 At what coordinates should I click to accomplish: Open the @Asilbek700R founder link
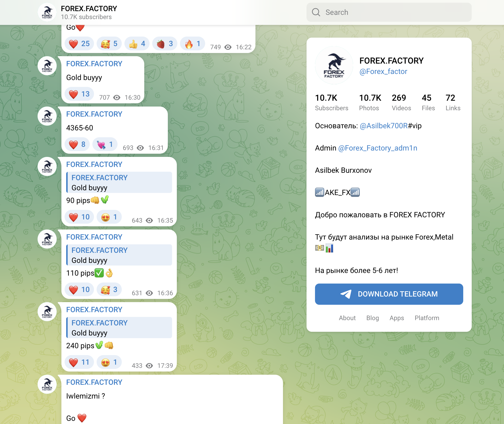[384, 126]
